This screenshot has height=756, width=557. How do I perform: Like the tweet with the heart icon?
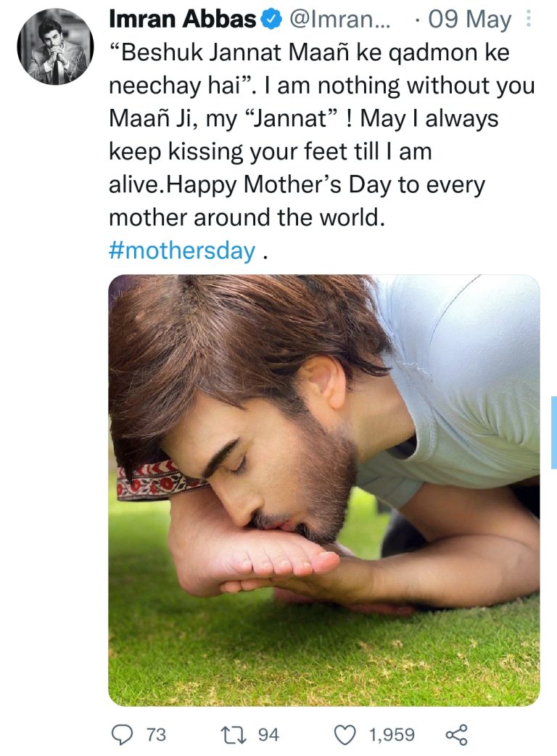(345, 734)
